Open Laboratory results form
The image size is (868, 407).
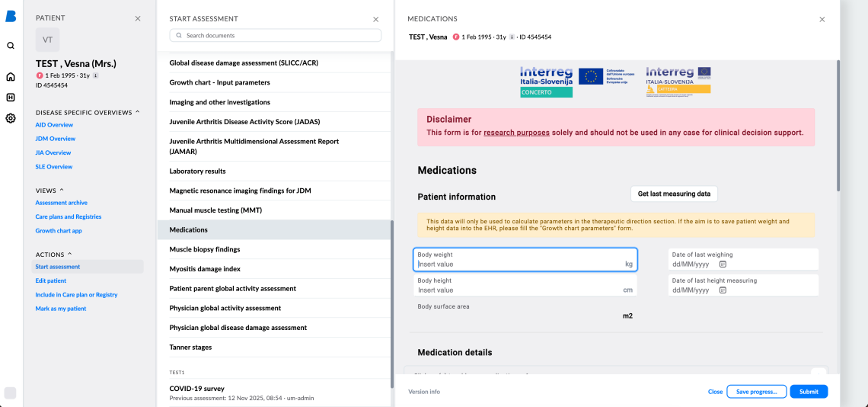tap(274, 171)
